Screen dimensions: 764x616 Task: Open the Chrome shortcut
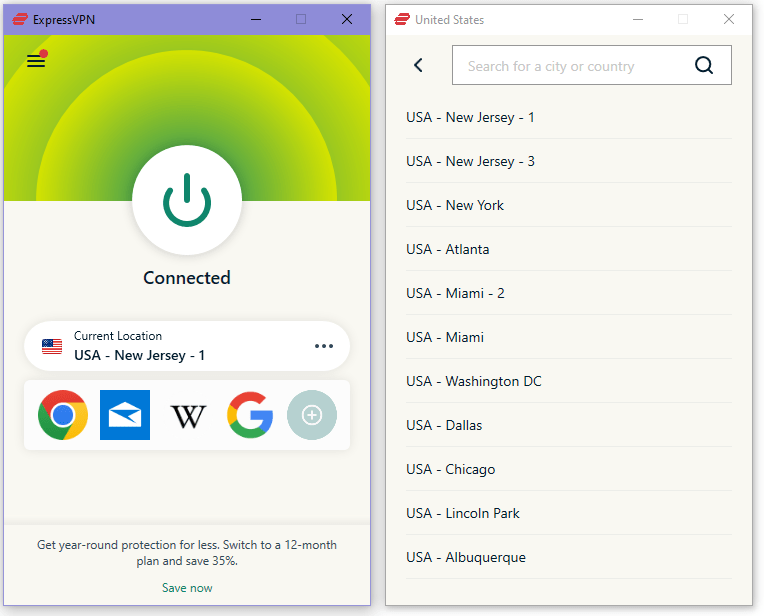(x=63, y=415)
